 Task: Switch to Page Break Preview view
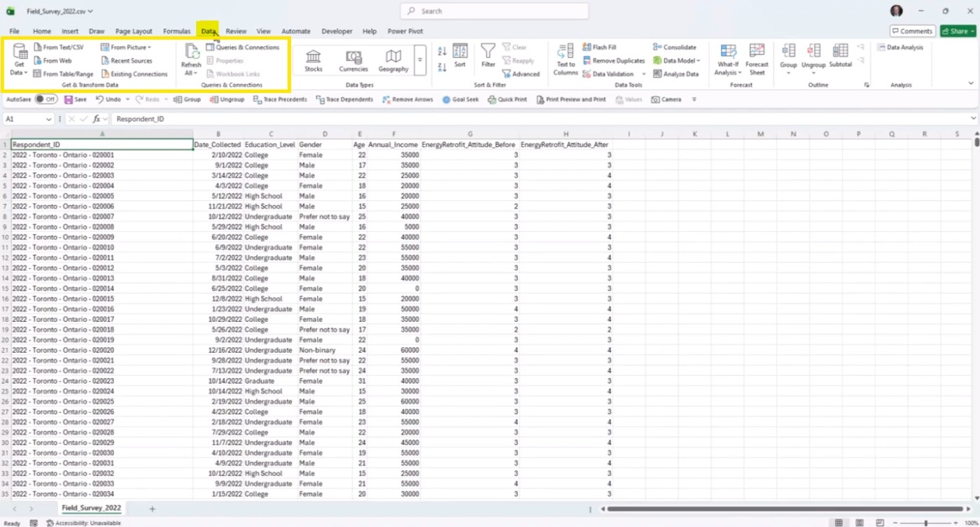(x=881, y=523)
